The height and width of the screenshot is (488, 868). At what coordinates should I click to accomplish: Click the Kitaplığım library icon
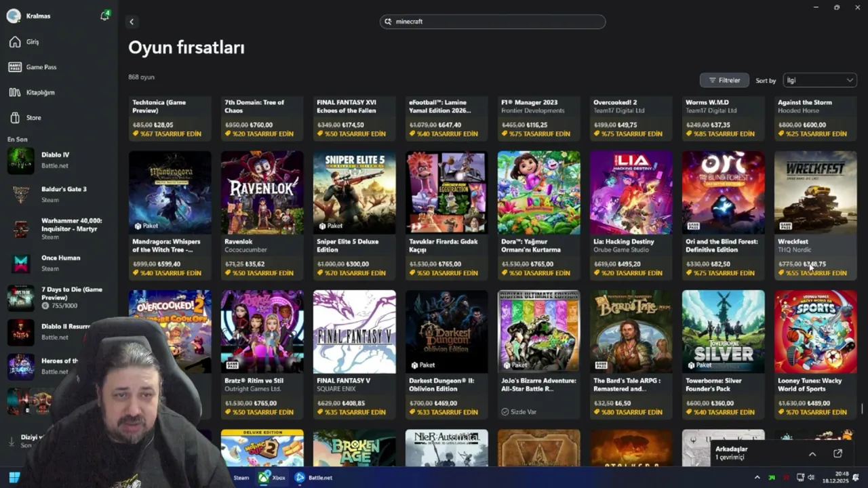[x=15, y=92]
